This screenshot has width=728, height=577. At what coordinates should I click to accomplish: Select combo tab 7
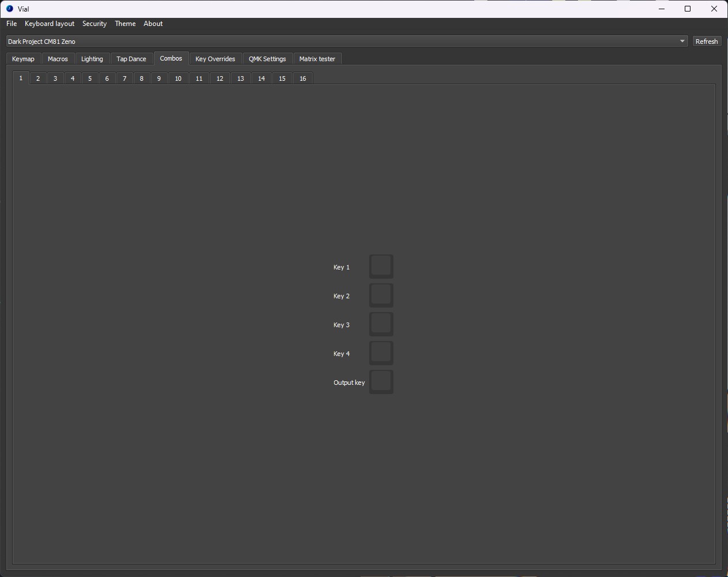[x=125, y=78]
